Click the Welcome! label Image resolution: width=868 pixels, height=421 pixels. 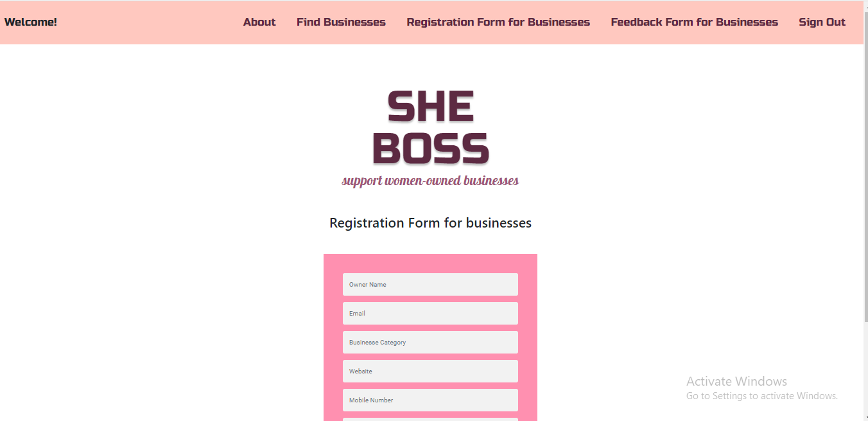point(30,21)
